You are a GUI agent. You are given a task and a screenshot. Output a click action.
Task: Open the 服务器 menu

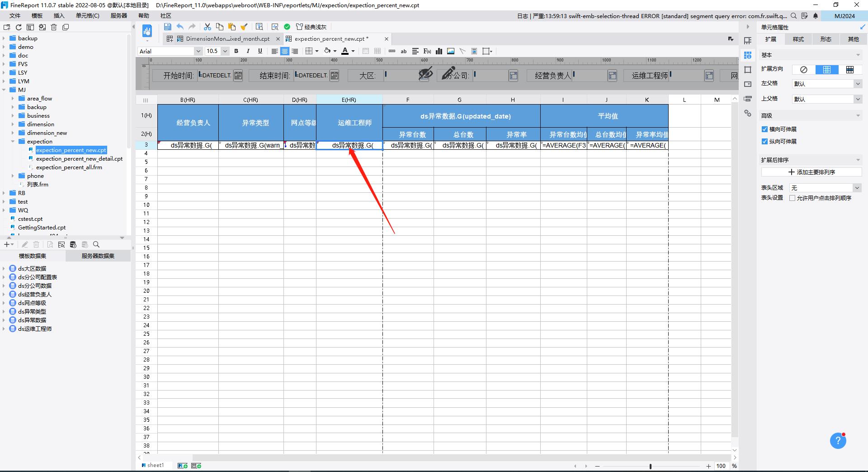click(119, 16)
